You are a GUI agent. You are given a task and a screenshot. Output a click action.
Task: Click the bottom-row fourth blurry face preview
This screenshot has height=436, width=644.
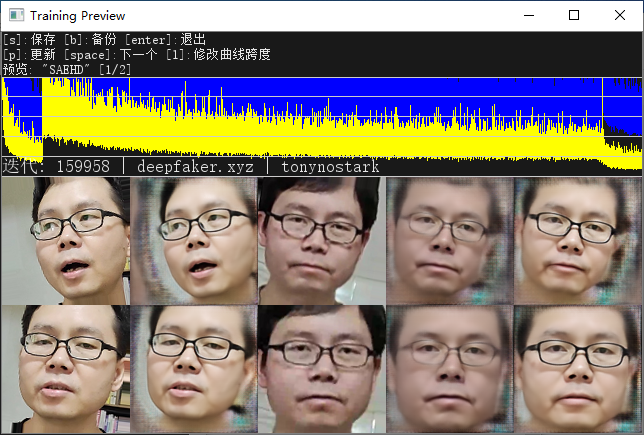coord(450,369)
